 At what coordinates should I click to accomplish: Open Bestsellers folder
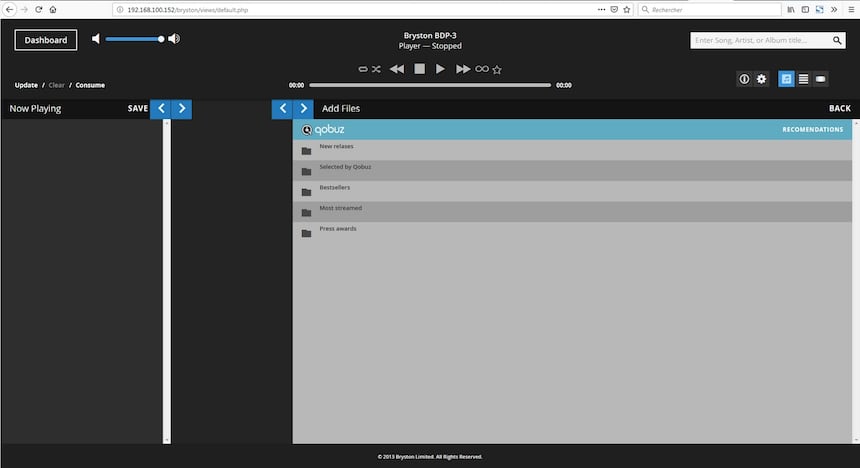click(x=572, y=191)
